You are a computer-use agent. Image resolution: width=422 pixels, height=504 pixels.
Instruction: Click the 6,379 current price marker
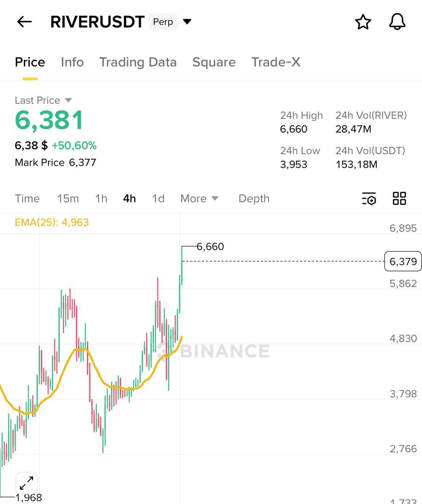point(403,261)
